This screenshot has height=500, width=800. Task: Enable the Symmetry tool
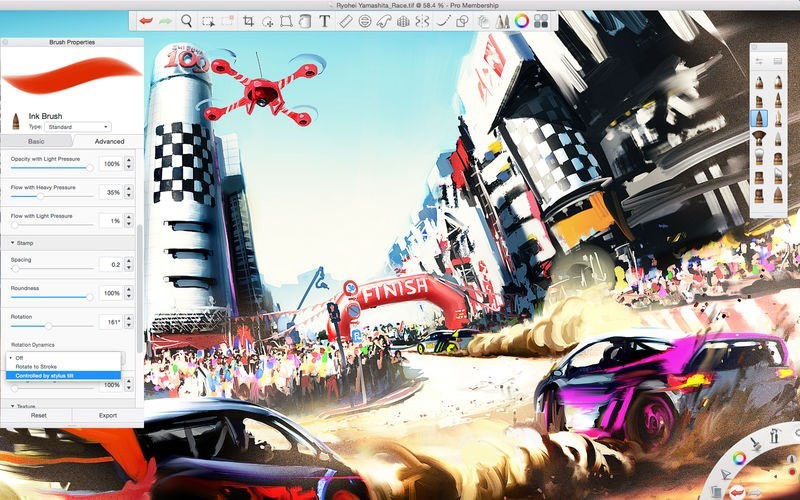click(422, 21)
